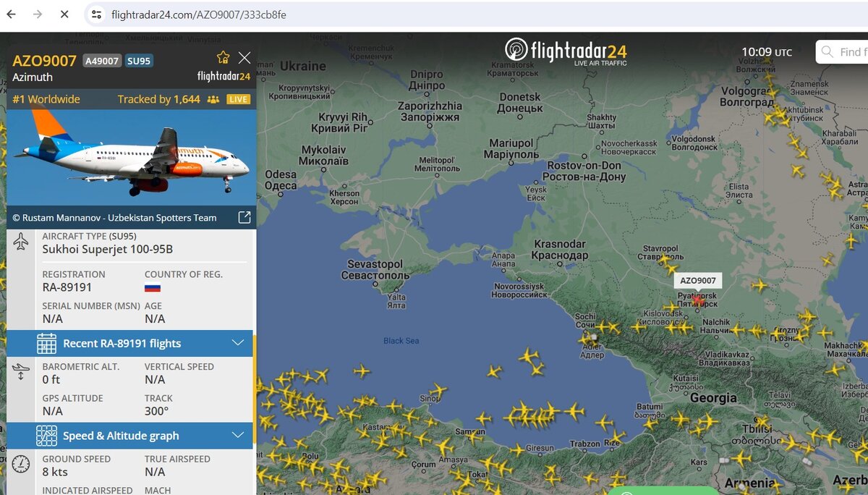The height and width of the screenshot is (495, 868).
Task: Close the AZO9007 flight details panel
Action: tap(244, 58)
